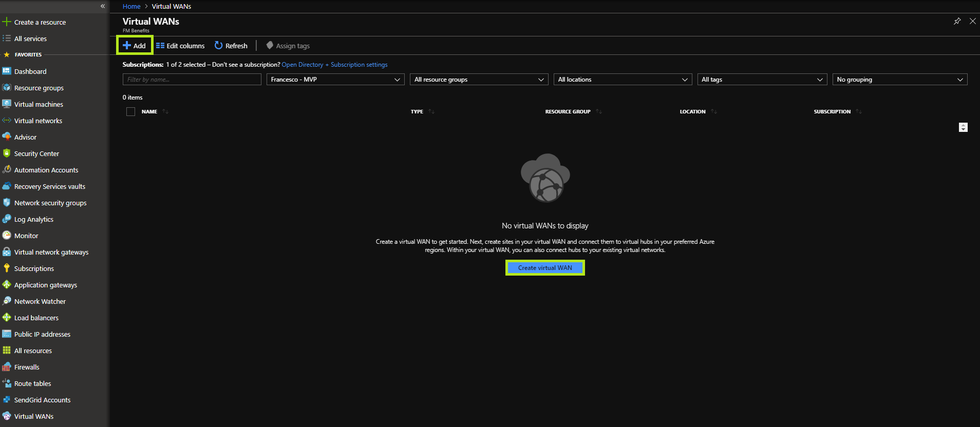Open the Open Directory + Subscription settings link
Screen dimensions: 980x427
[334, 65]
